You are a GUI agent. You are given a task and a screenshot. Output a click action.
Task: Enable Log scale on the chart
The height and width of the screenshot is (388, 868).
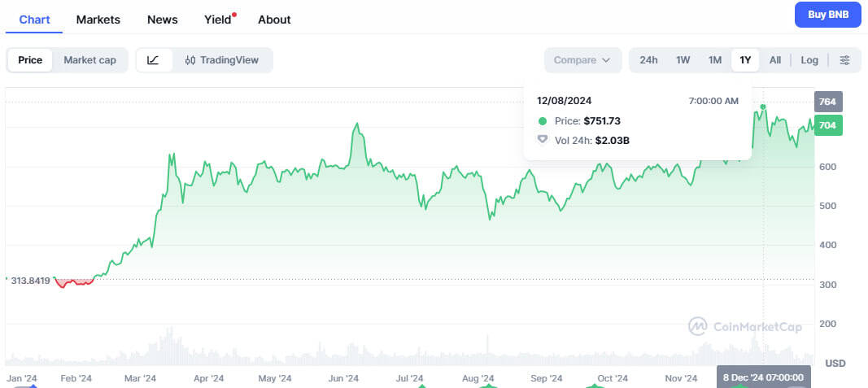tap(809, 60)
